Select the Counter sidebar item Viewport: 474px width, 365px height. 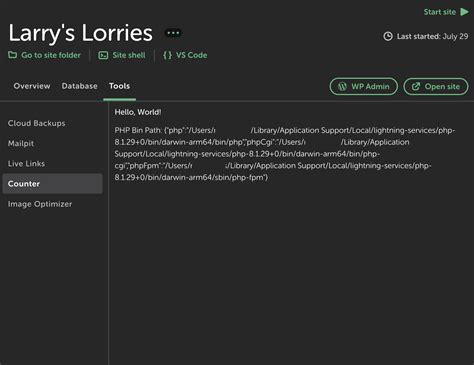(52, 184)
